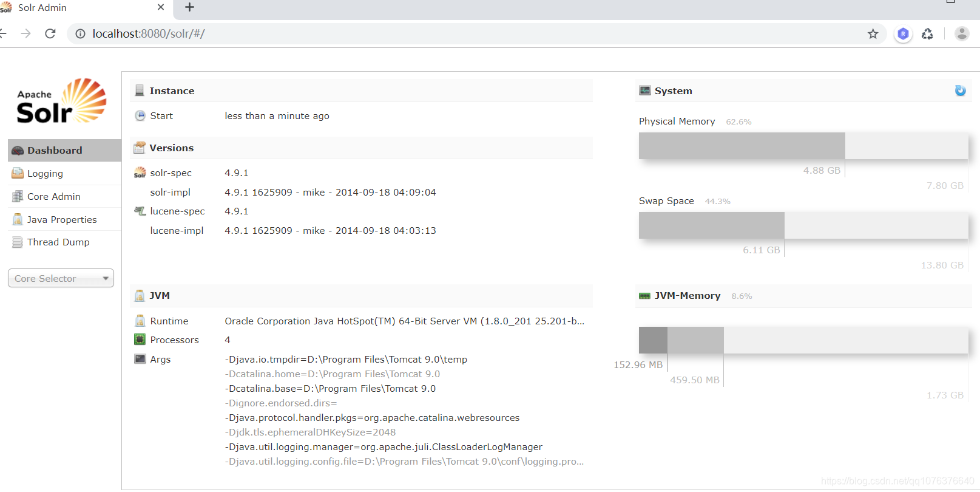Click the solr-spec Solr icon

(140, 173)
